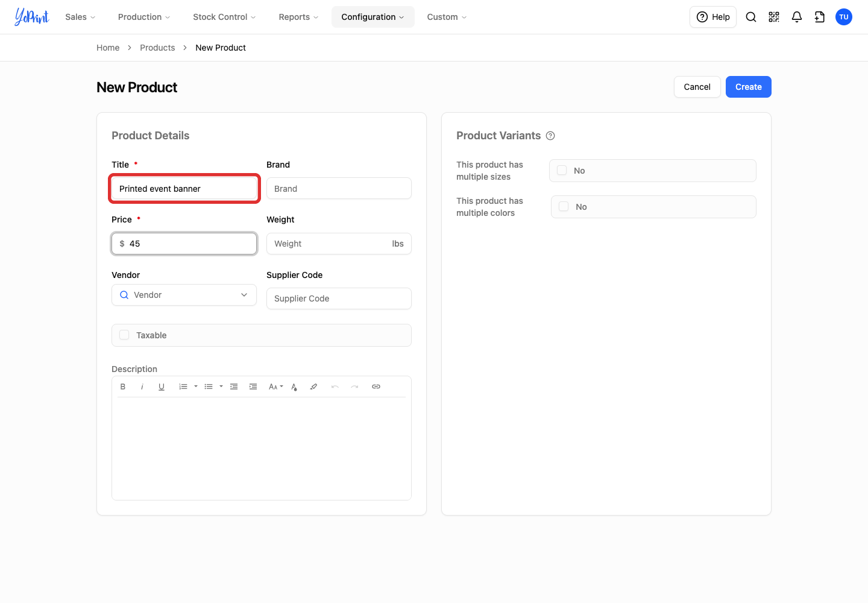
Task: Apply underline formatting in description
Action: tap(162, 387)
